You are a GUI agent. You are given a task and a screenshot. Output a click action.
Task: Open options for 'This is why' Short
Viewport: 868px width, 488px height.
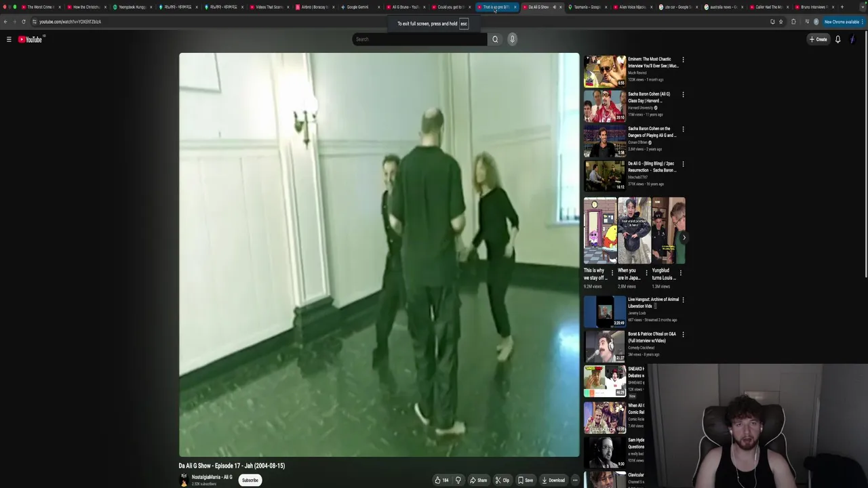pos(612,273)
